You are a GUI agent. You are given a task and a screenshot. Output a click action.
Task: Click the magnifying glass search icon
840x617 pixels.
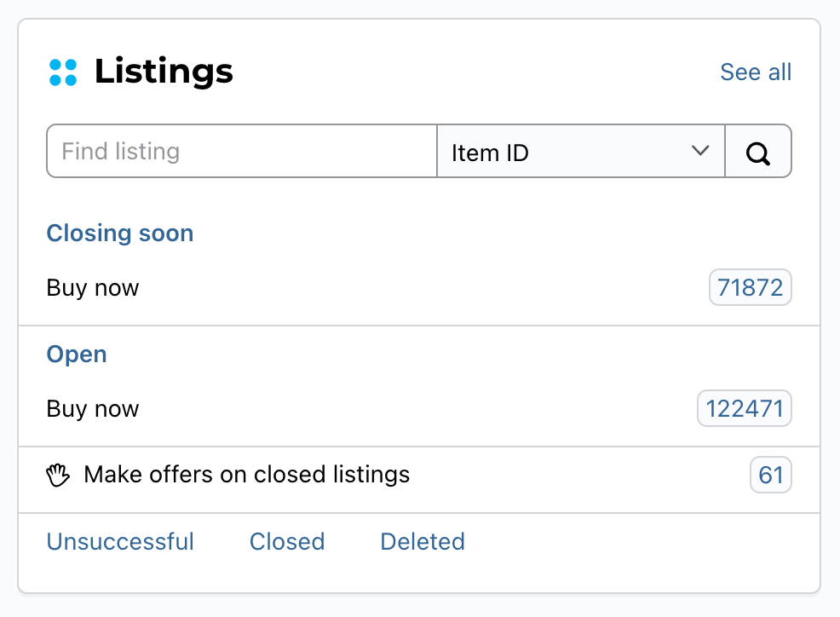tap(758, 153)
